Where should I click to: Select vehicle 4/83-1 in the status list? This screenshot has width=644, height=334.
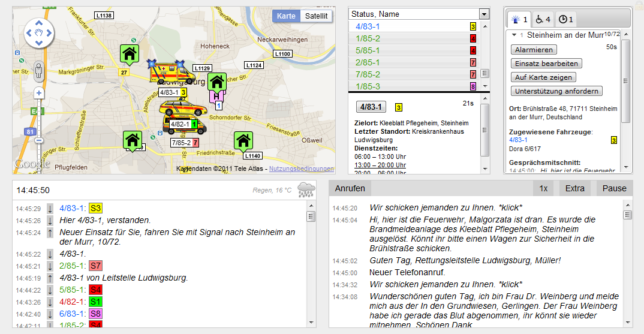coord(414,27)
